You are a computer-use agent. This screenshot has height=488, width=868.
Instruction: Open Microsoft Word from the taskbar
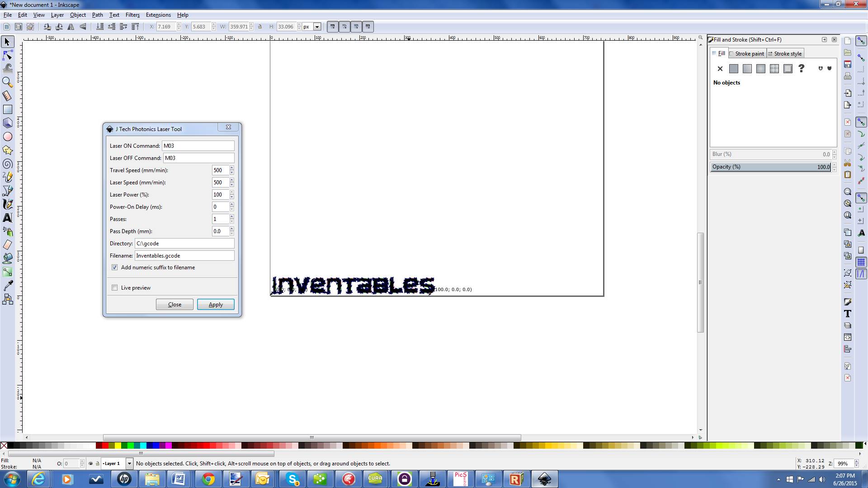179,479
